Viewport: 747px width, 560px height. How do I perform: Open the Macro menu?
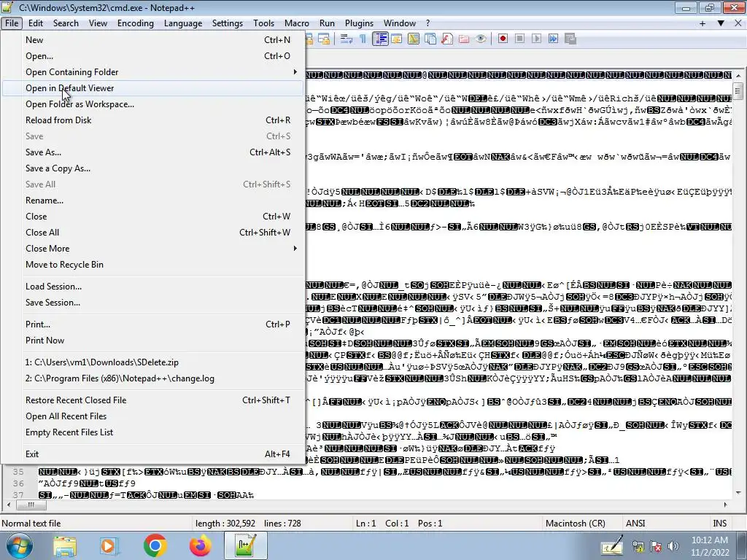pyautogui.click(x=296, y=23)
